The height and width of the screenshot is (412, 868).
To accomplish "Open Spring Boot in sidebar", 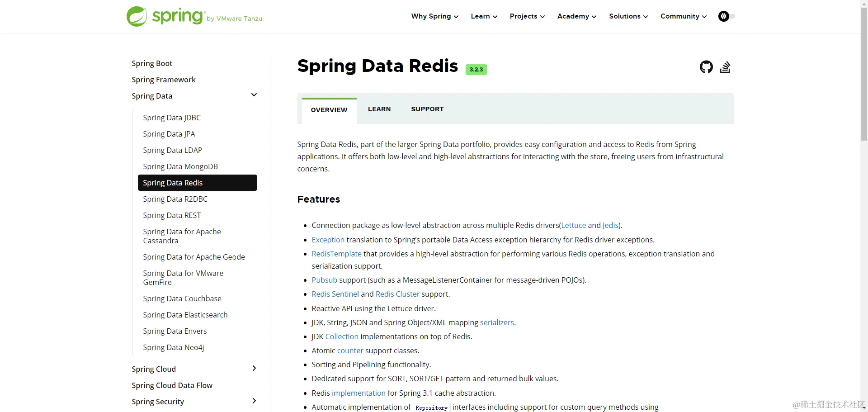I will pyautogui.click(x=152, y=63).
